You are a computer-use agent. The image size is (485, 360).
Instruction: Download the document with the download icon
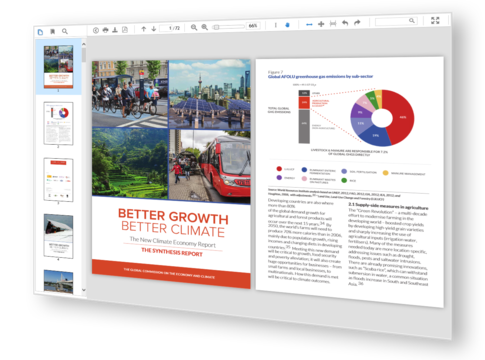pos(115,30)
